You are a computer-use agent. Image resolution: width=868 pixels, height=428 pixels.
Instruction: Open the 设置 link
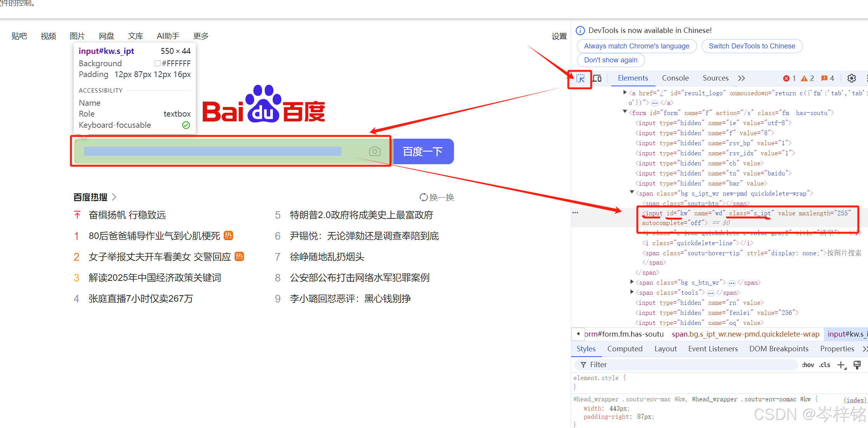pyautogui.click(x=559, y=36)
